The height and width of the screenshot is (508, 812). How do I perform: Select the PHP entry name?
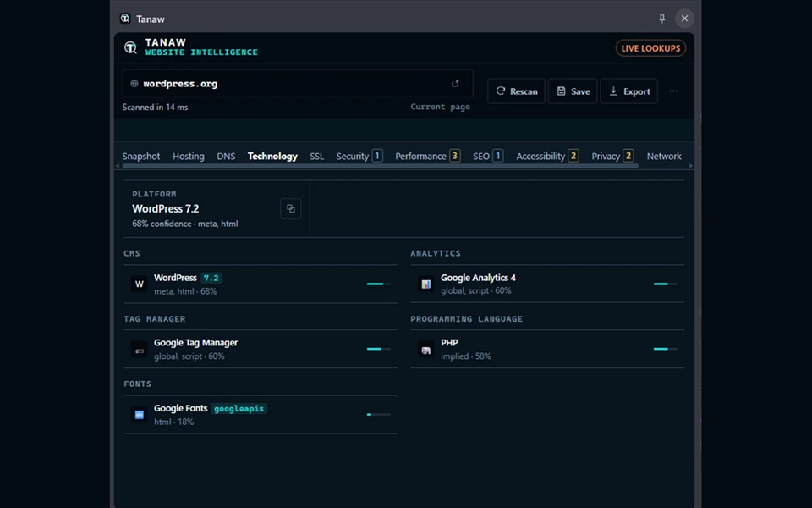pyautogui.click(x=449, y=343)
